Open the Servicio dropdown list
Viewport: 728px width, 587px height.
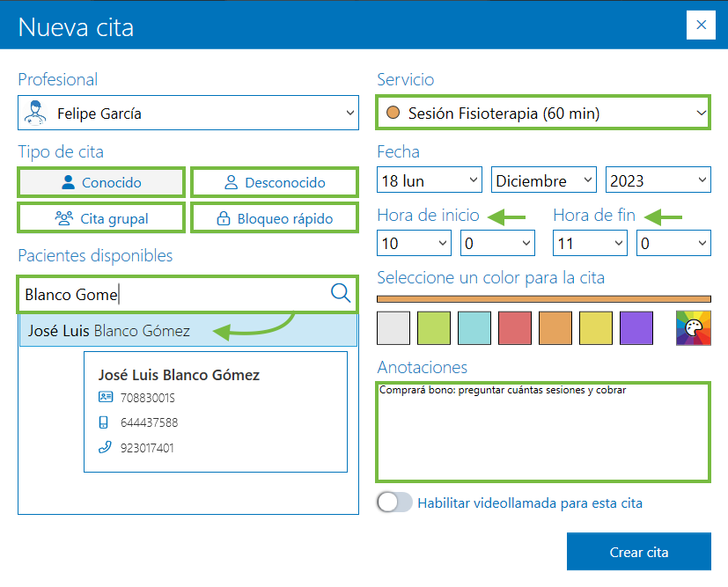701,113
